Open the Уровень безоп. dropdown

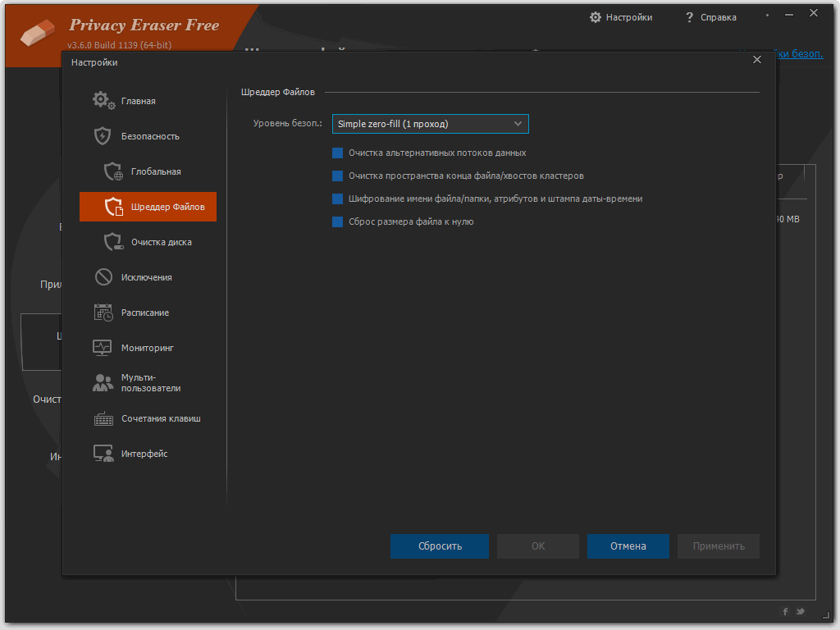point(430,124)
